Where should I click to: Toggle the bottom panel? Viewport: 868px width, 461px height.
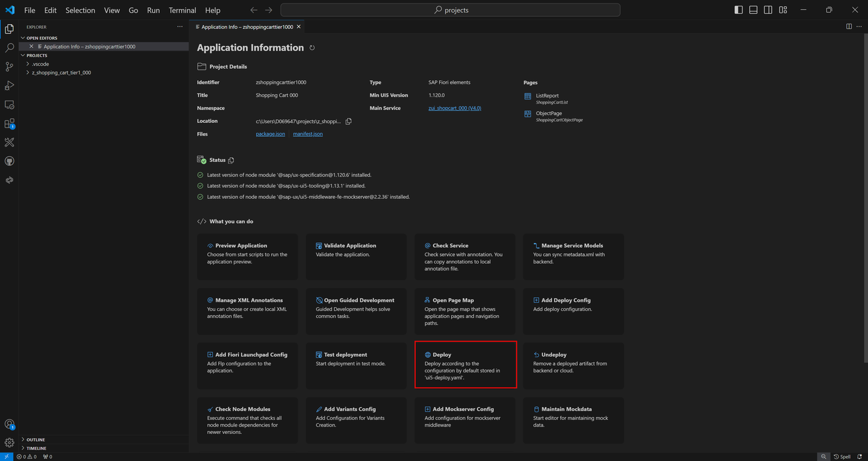pyautogui.click(x=753, y=10)
